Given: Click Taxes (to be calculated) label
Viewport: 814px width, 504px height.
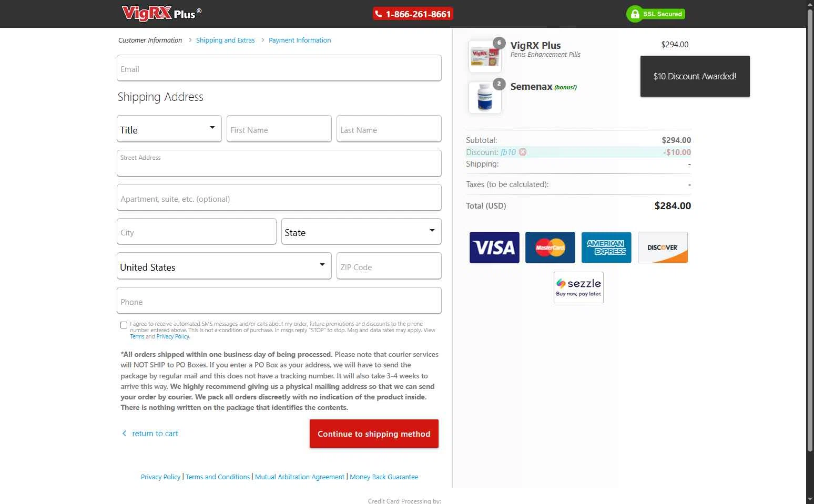Looking at the screenshot, I should [507, 184].
